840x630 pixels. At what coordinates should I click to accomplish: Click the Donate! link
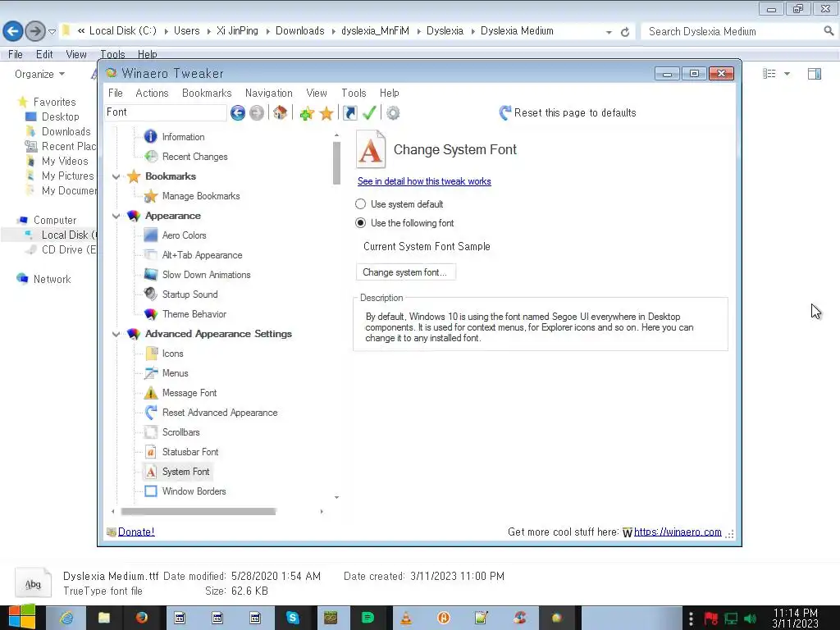[136, 532]
